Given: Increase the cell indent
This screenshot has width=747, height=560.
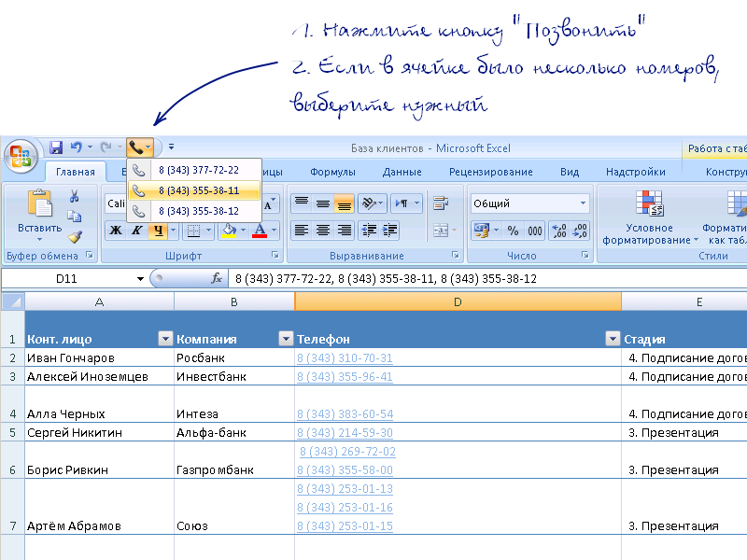Looking at the screenshot, I should point(389,231).
